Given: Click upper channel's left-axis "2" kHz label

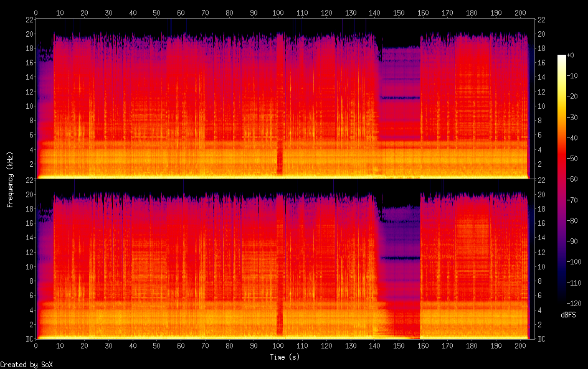Looking at the screenshot, I should point(32,164).
